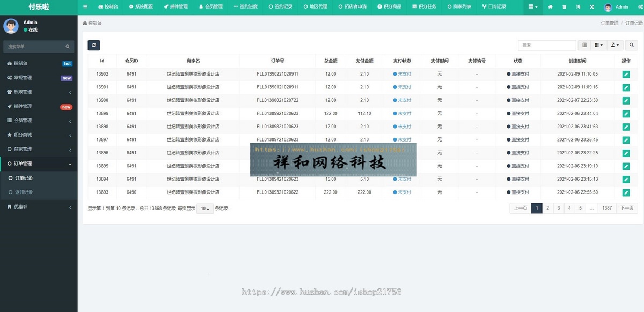
Task: Toggle fullscreen with the expand icon
Action: pyautogui.click(x=592, y=7)
